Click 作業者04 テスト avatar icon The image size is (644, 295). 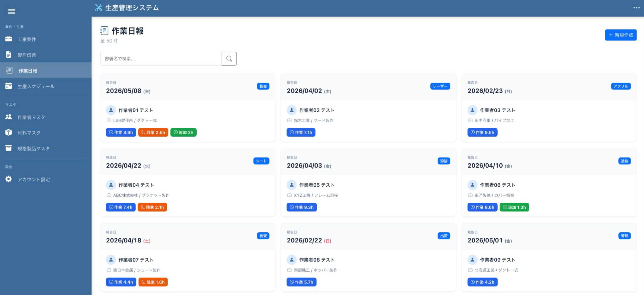111,185
